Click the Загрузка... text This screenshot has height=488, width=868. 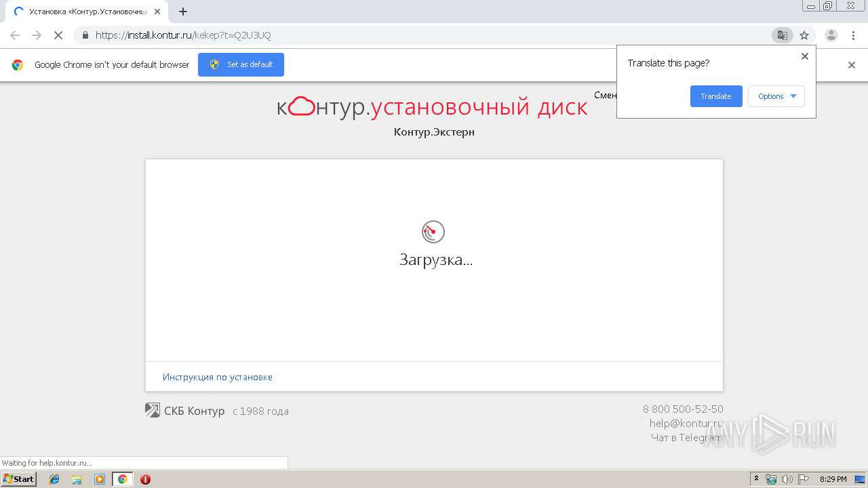pos(436,260)
